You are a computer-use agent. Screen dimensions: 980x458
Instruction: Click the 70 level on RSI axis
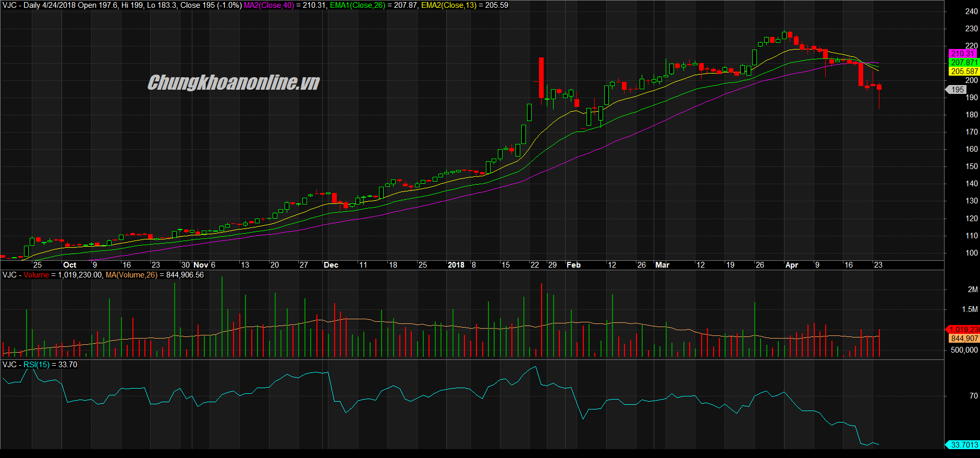973,396
